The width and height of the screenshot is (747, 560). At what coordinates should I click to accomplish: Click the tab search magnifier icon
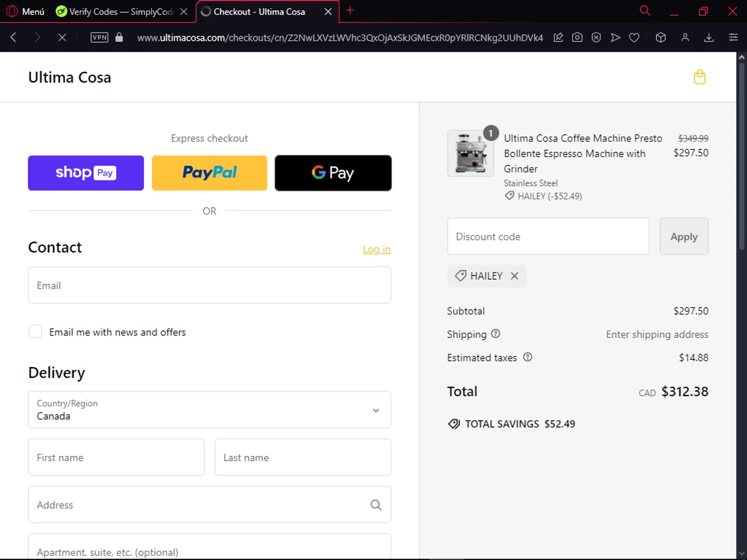645,10
